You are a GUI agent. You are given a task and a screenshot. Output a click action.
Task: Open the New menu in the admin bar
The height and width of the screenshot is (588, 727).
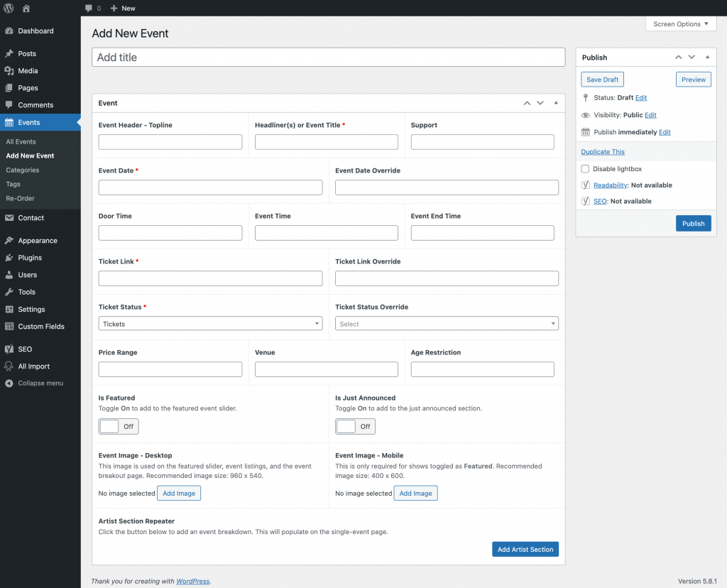[122, 8]
